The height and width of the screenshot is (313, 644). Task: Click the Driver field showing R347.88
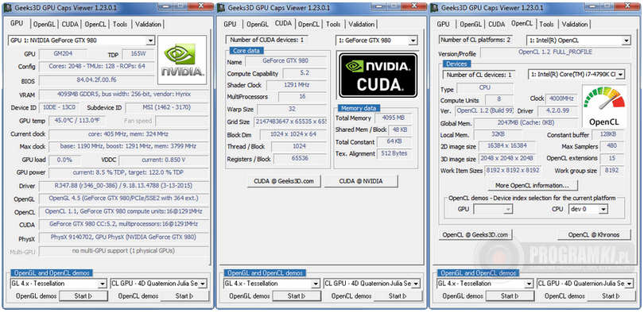123,186
